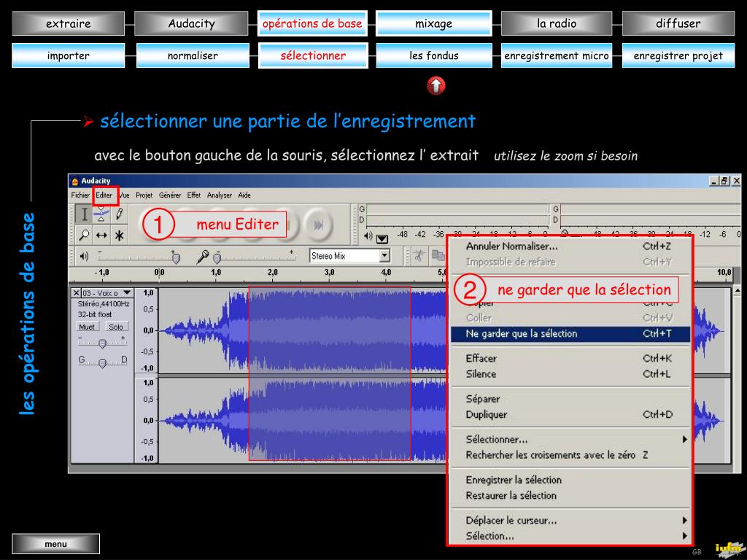Click the extraire navigation button

(x=68, y=23)
